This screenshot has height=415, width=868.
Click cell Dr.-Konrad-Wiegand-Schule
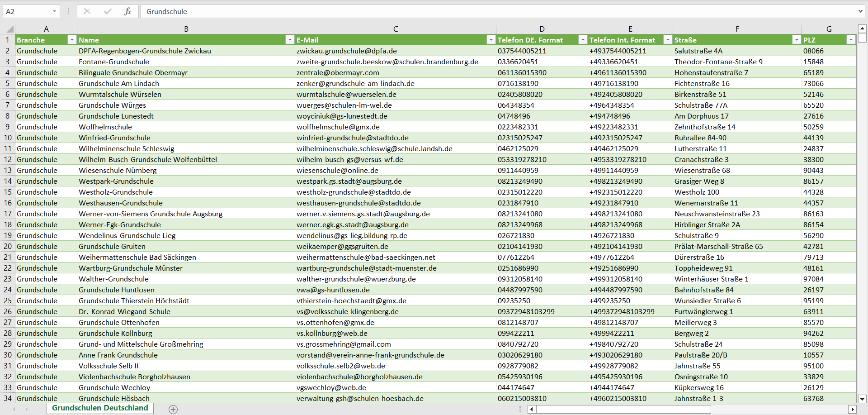[x=186, y=311]
